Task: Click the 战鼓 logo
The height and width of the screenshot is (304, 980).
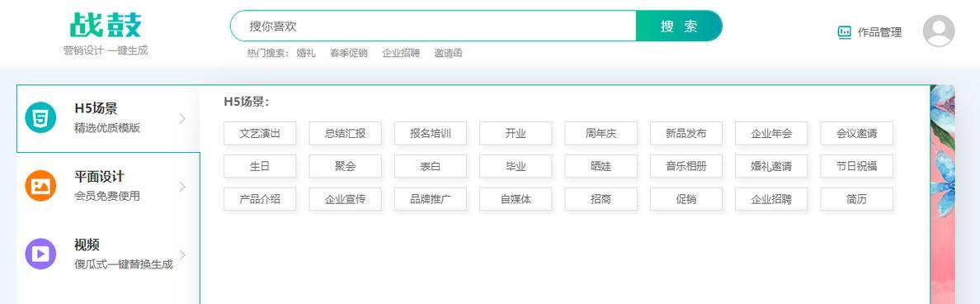Action: [106, 25]
